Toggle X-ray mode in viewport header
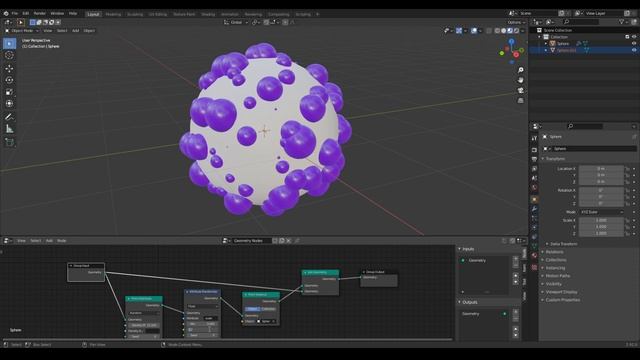 (489, 31)
